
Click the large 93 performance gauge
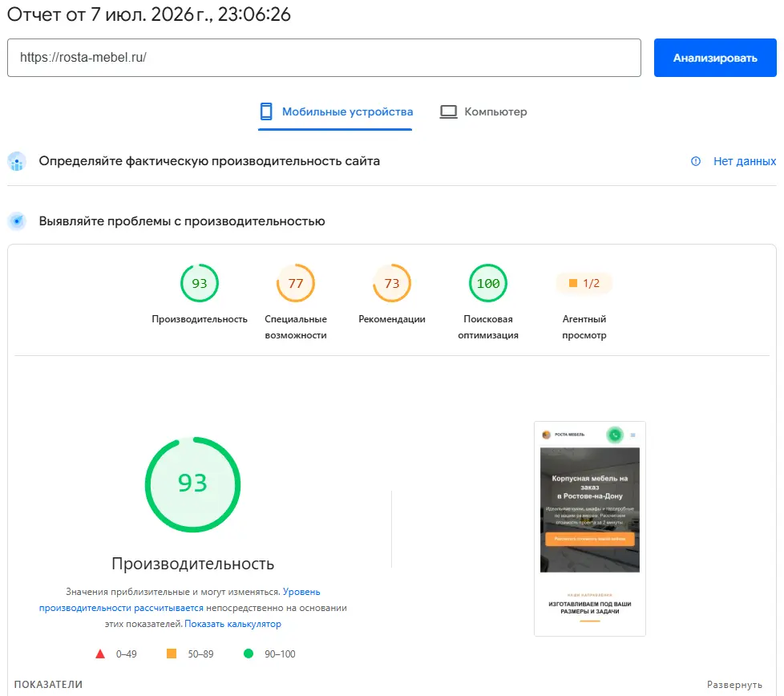192,484
